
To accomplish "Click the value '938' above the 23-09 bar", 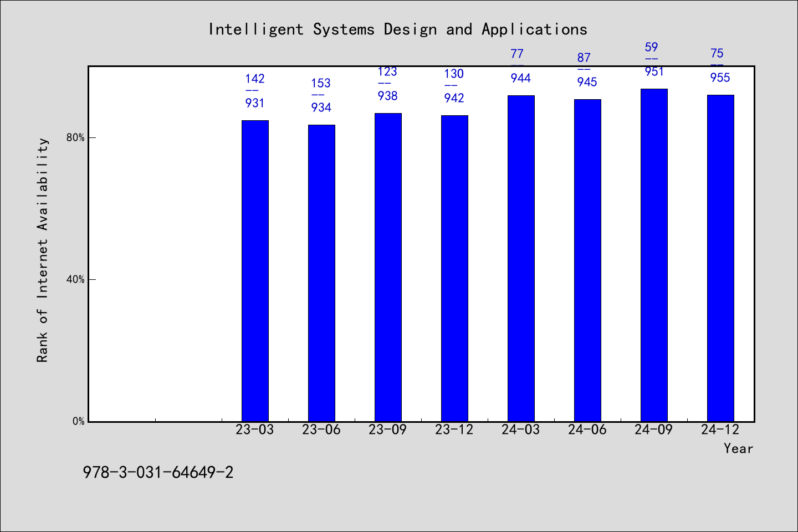I will tap(387, 96).
